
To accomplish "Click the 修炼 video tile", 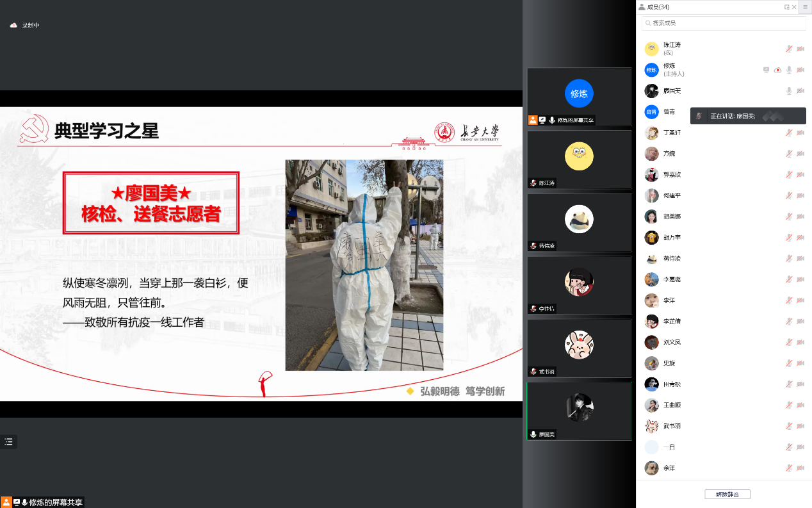I will click(x=579, y=94).
